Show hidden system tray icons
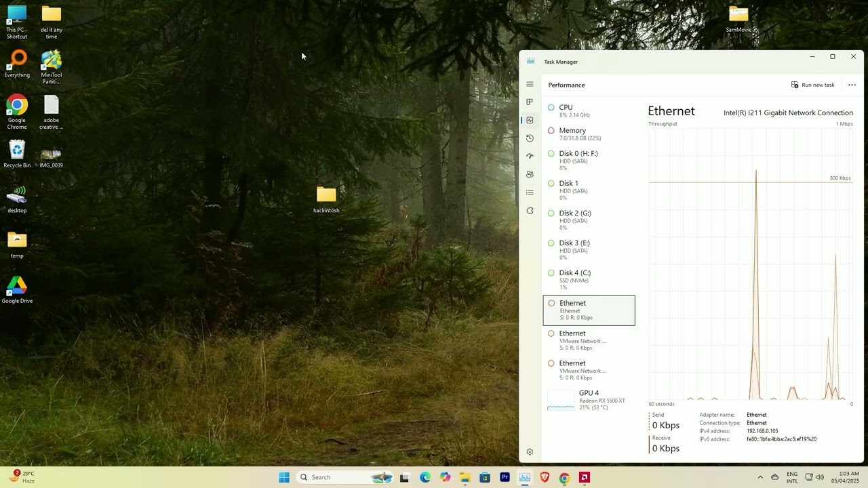 pyautogui.click(x=760, y=477)
